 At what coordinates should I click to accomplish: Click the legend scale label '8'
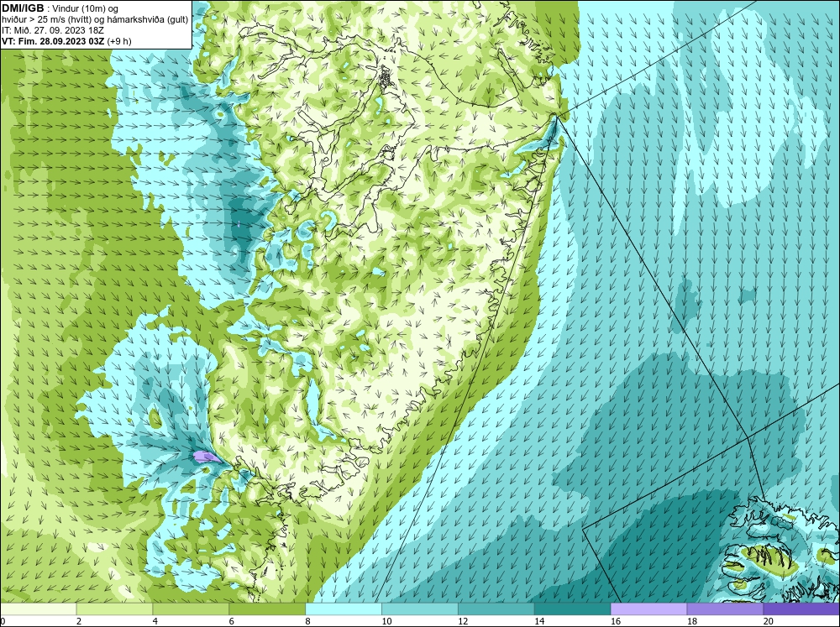click(308, 621)
